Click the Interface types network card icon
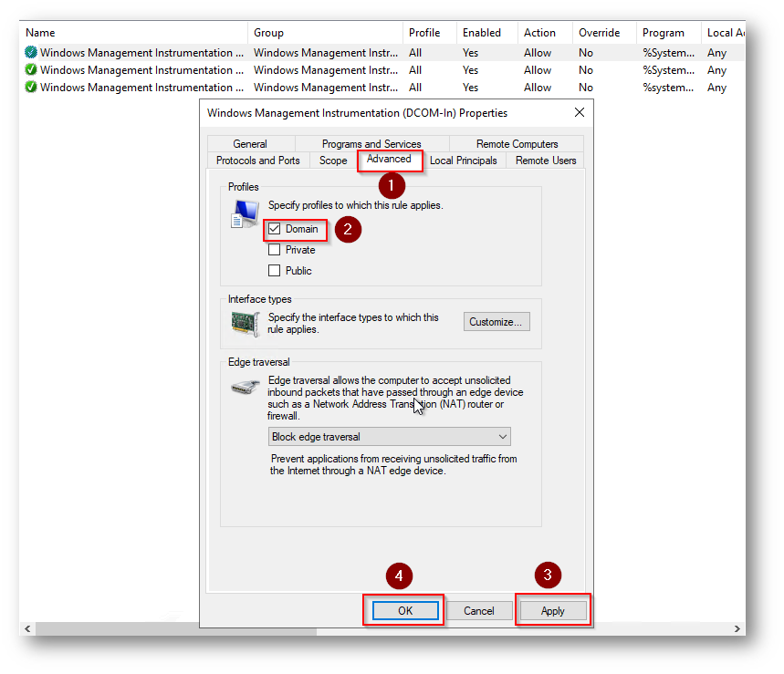Screen dimensions: 784x674 tap(245, 323)
